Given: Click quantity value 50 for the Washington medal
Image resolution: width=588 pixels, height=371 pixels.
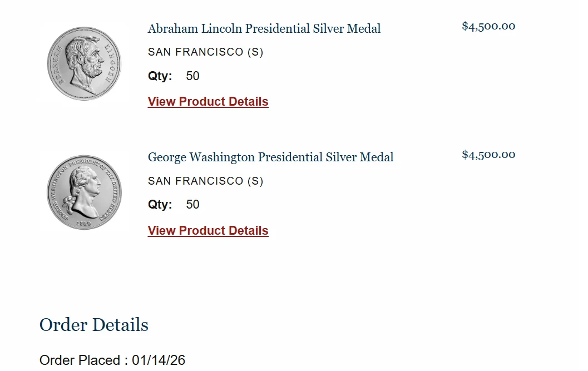Looking at the screenshot, I should coord(192,205).
